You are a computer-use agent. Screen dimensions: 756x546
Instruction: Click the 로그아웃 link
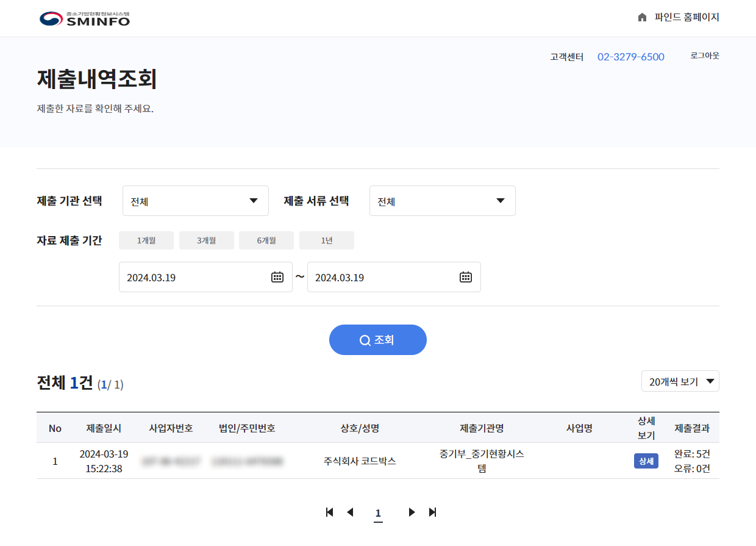coord(705,56)
